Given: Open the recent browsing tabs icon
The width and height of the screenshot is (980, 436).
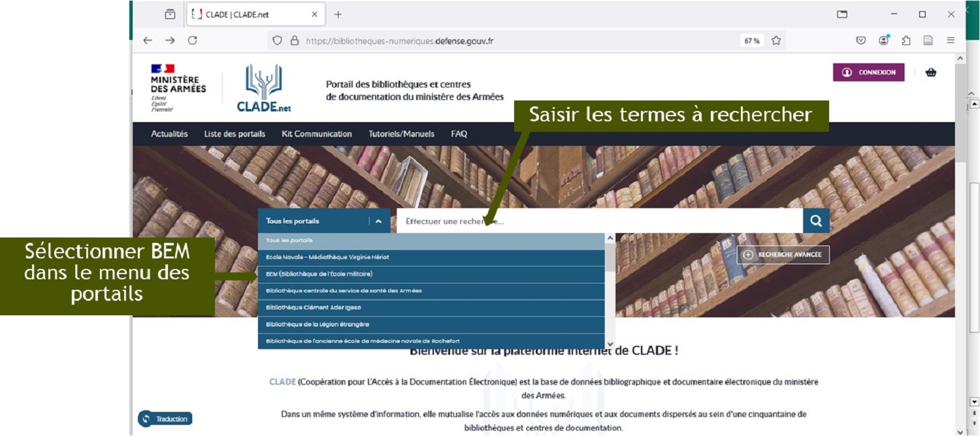Looking at the screenshot, I should (x=170, y=14).
